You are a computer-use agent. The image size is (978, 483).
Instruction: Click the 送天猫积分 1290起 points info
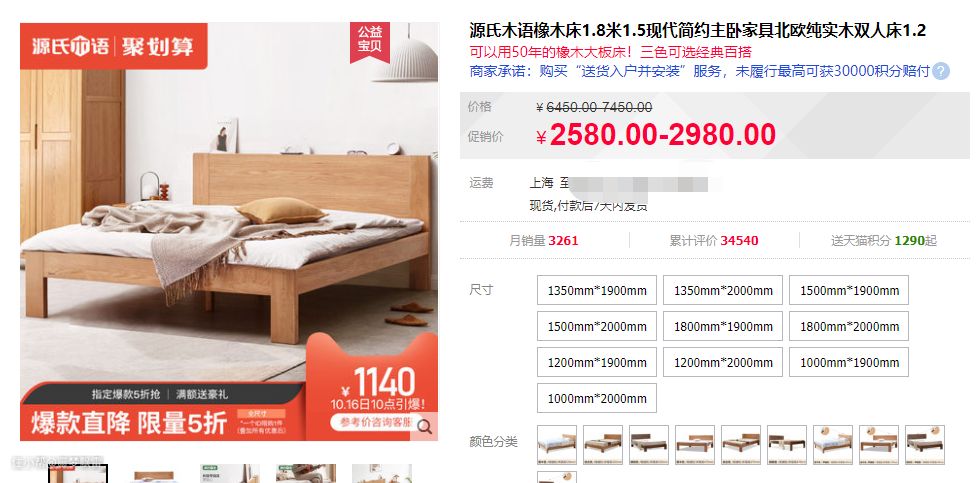884,241
